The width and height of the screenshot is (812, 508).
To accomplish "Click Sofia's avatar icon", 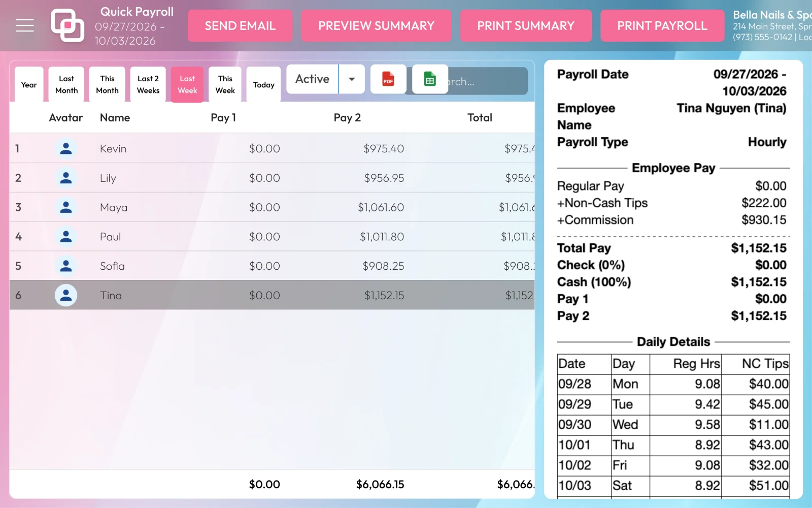I will click(x=66, y=266).
